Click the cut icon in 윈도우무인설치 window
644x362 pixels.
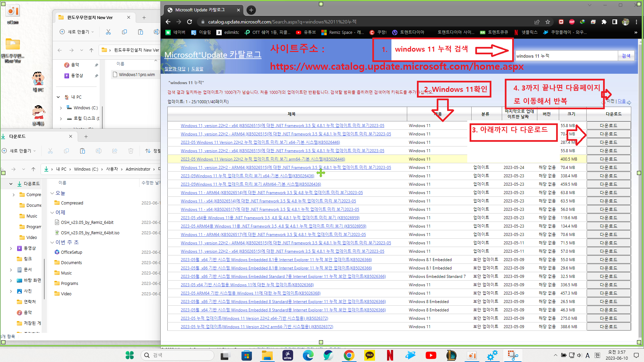coord(108,32)
